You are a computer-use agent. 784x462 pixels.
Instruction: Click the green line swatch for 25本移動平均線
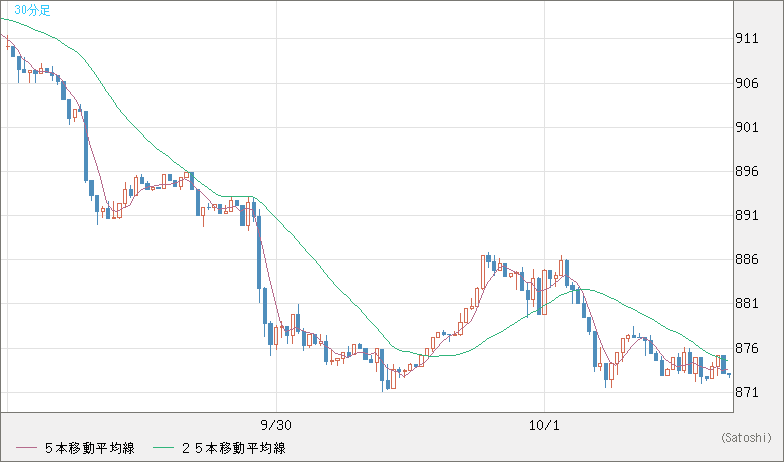[x=163, y=449]
